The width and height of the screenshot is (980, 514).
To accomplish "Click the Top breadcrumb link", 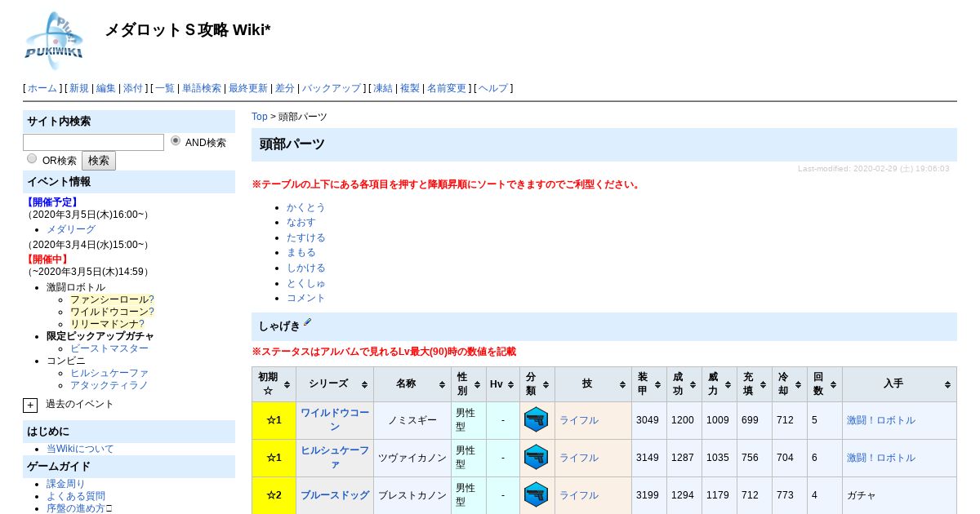I will (260, 117).
